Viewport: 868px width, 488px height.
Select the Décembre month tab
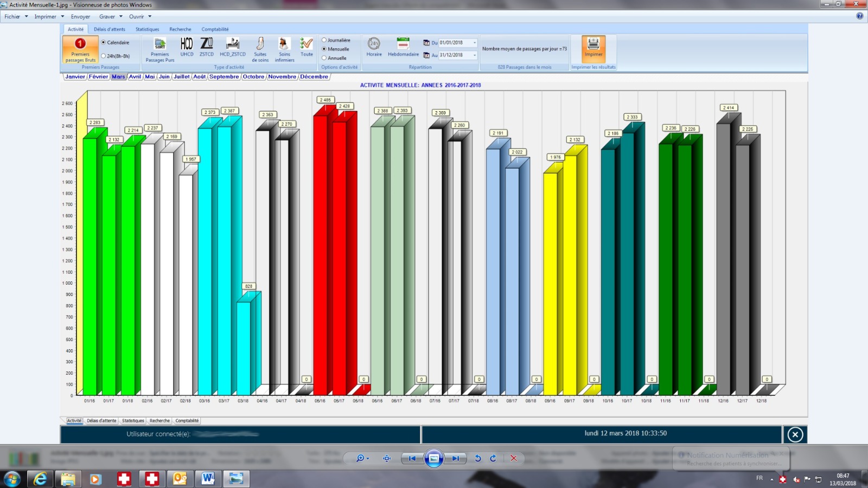click(314, 76)
